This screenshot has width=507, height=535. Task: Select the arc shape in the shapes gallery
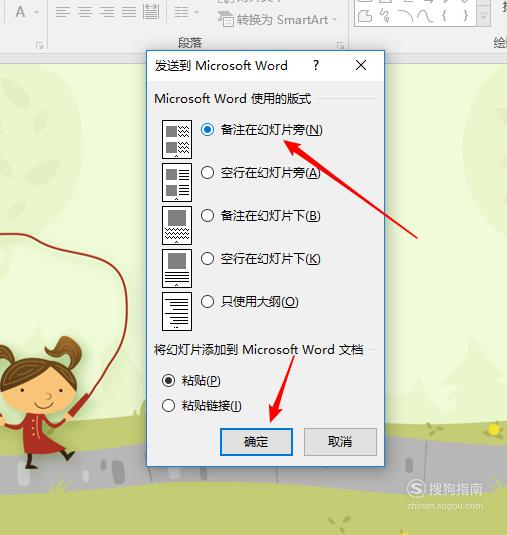pyautogui.click(x=405, y=16)
